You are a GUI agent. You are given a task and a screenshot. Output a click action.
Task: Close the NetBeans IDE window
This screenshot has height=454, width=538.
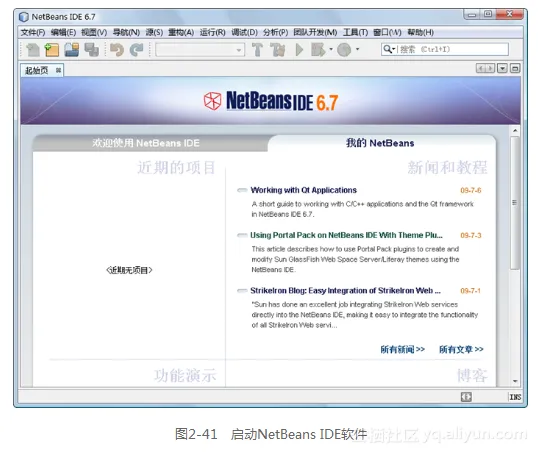(x=510, y=14)
